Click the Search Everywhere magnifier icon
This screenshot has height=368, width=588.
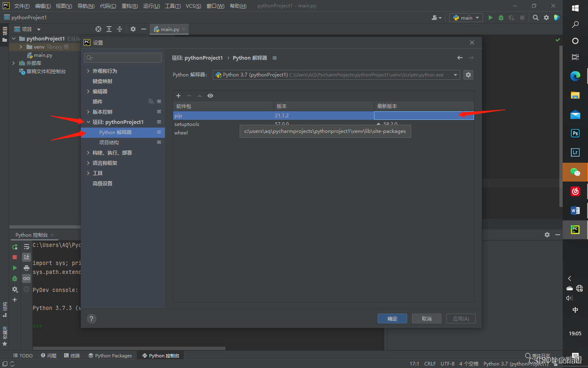pyautogui.click(x=536, y=18)
